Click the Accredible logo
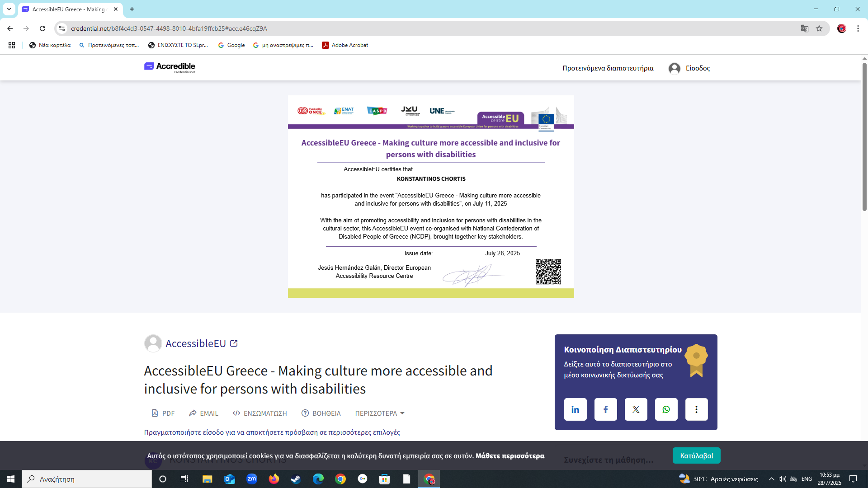 [x=170, y=68]
